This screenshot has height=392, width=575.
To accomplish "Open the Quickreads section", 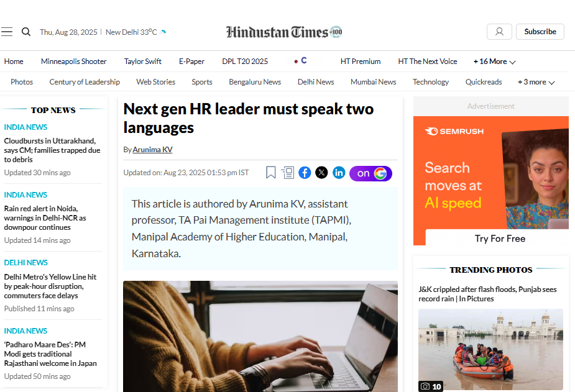I will click(x=484, y=82).
